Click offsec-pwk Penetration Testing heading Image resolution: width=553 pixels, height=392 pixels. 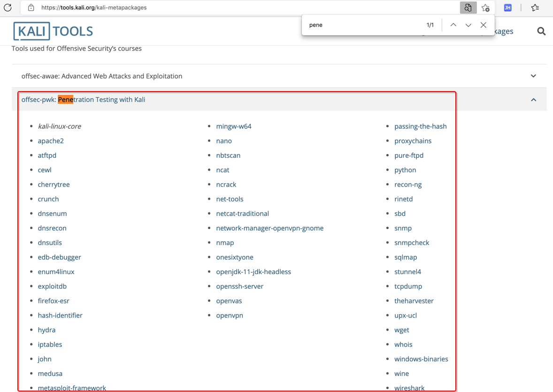83,100
